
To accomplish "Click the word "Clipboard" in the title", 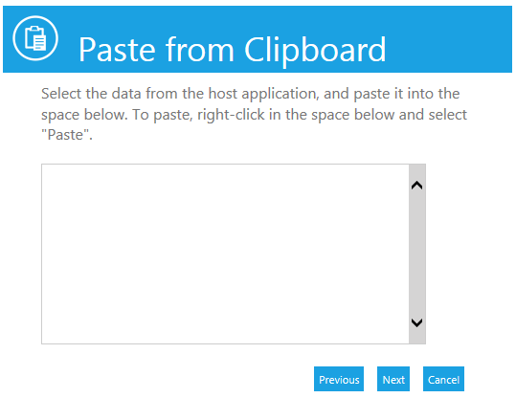I will tap(315, 50).
